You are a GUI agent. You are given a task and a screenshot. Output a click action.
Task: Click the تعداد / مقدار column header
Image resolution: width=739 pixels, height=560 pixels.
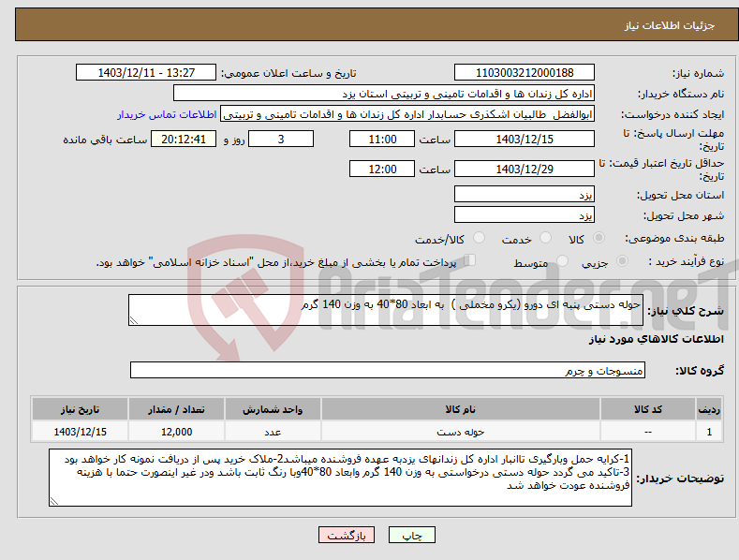176,409
